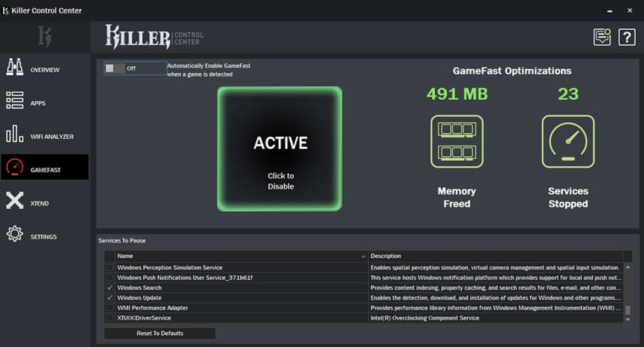The height and width of the screenshot is (347, 644).
Task: Click Windows Perception Simulation Service name
Action: [170, 267]
